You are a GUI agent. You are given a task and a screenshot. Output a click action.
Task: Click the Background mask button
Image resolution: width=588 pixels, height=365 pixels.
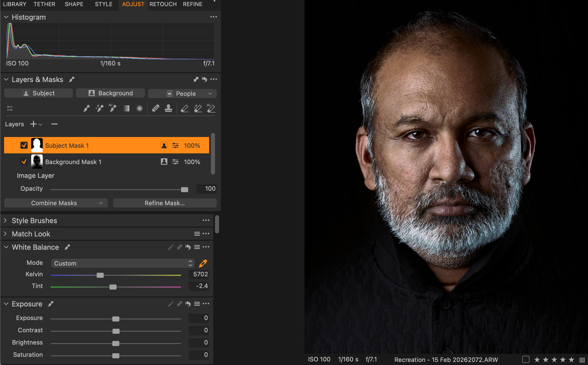pos(110,93)
